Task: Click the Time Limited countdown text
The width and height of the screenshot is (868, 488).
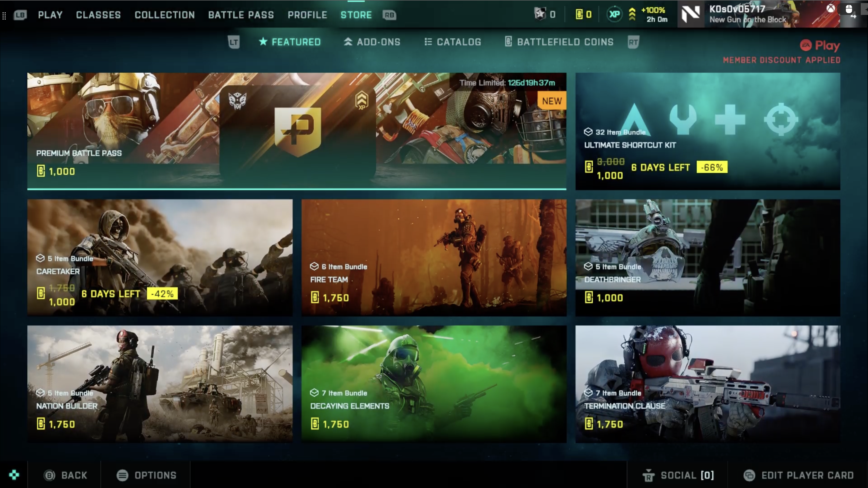Action: point(507,83)
